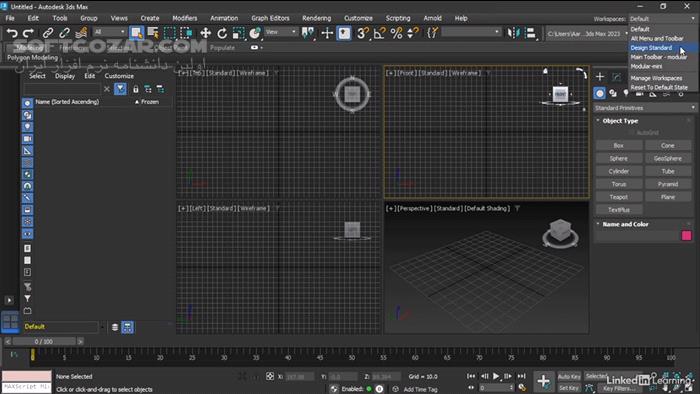The width and height of the screenshot is (700, 394).
Task: Open the Rendering menu
Action: 317,18
